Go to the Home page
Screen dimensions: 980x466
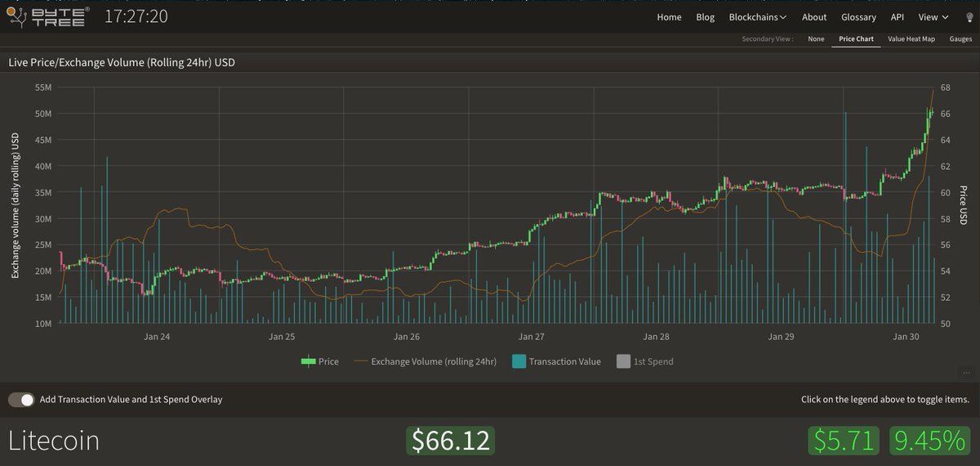[x=669, y=17]
